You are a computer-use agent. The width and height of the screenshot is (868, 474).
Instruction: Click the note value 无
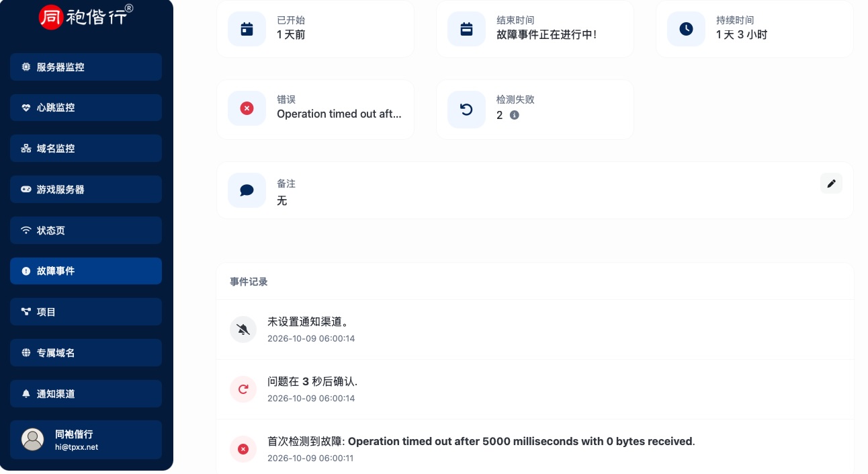coord(282,201)
